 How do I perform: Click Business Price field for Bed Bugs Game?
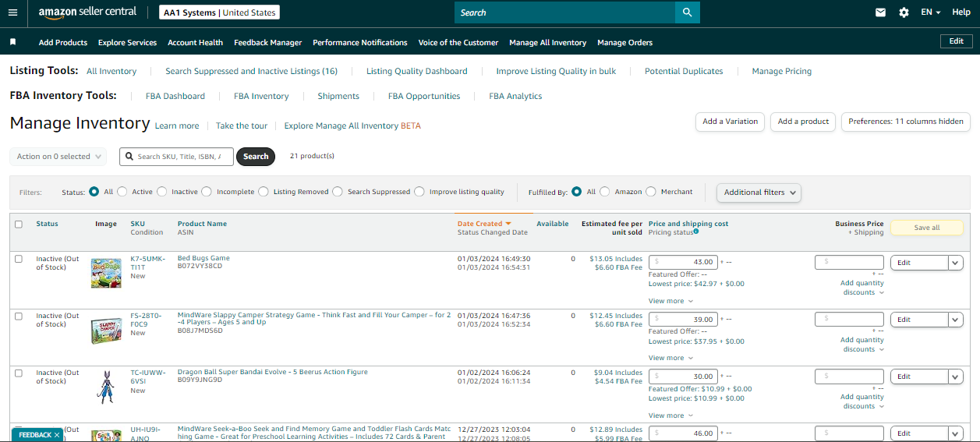tap(849, 262)
